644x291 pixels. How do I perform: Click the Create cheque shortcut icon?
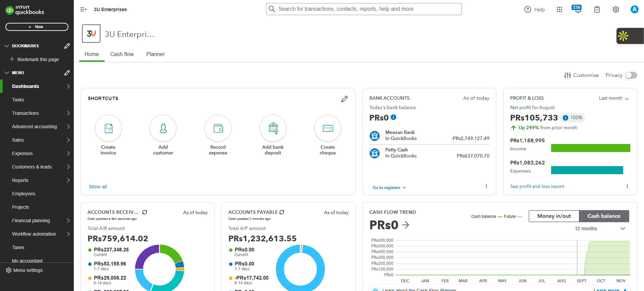coord(328,129)
